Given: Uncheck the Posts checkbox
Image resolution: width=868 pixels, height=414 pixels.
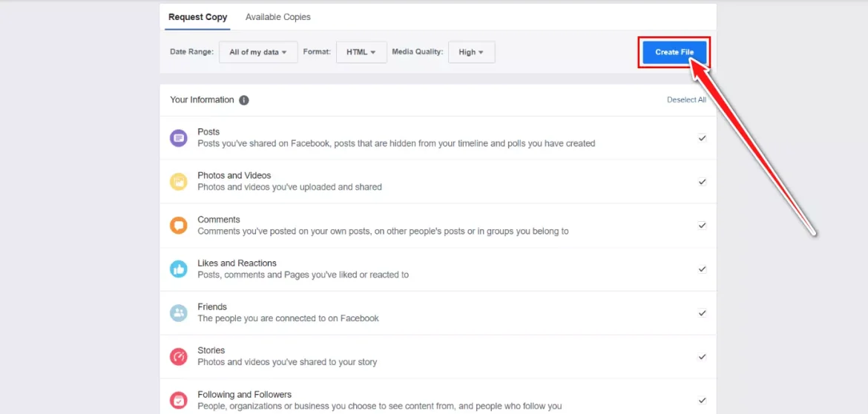Looking at the screenshot, I should point(702,138).
